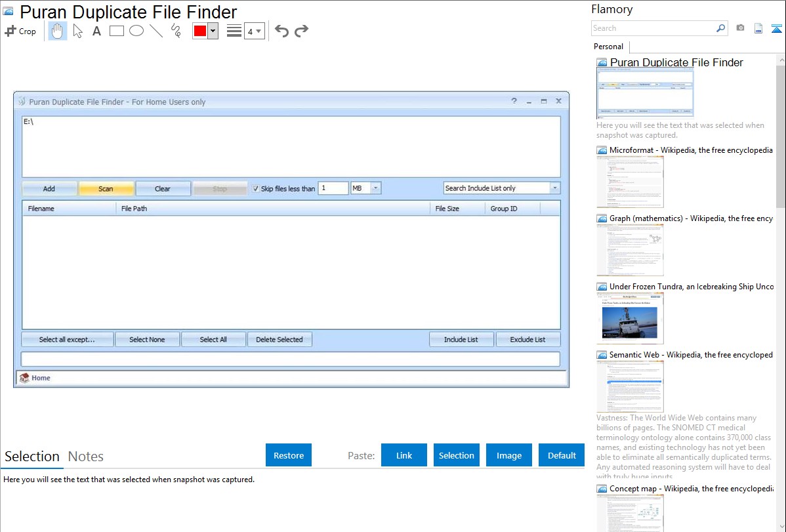This screenshot has width=786, height=532.
Task: Click the snapshot icon beside Microformat entry
Action: (x=602, y=150)
